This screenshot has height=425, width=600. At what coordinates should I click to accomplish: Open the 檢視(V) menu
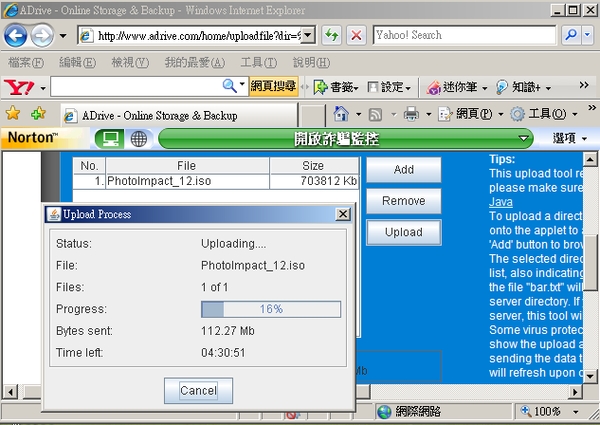click(x=130, y=62)
